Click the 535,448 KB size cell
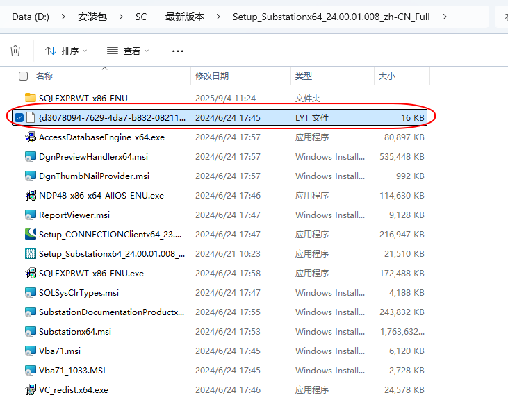508x420 pixels. click(x=402, y=157)
